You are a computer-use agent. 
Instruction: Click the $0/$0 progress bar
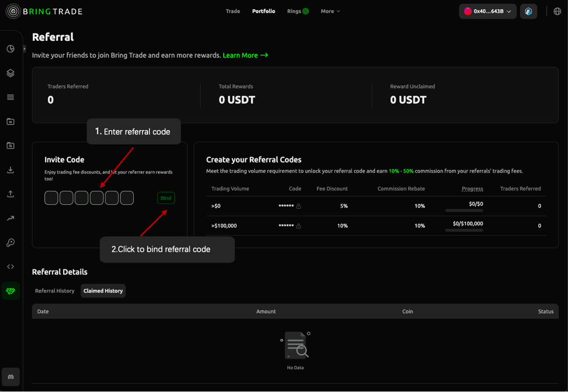pos(464,210)
